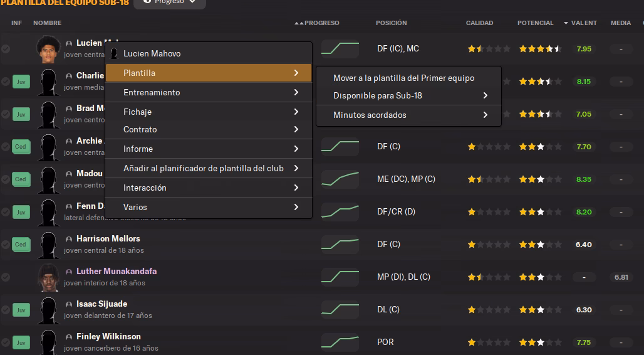View Finley Wilkinson's progress graph
644x355 pixels.
click(340, 342)
